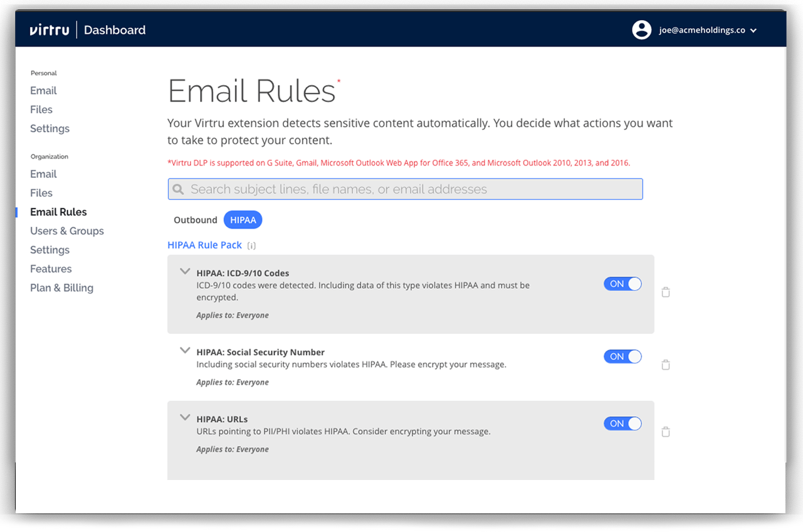The width and height of the screenshot is (803, 532).
Task: Expand the Social Security Number rule
Action: pos(185,350)
